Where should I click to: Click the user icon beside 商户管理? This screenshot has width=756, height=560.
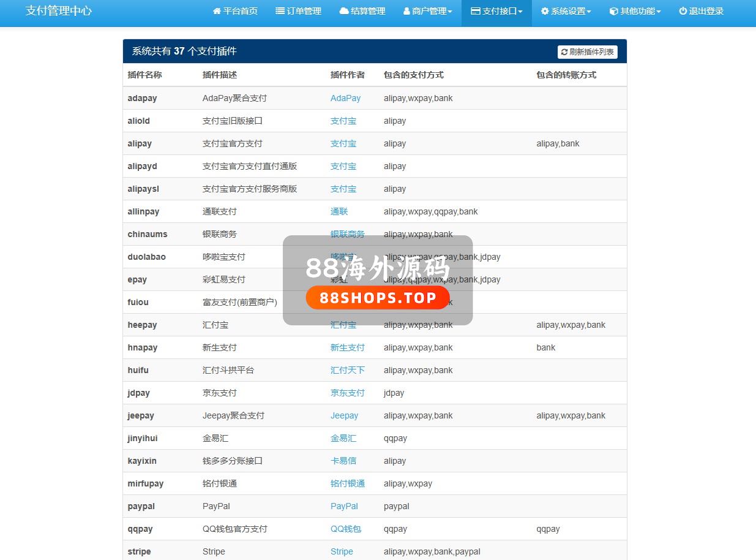pos(407,11)
